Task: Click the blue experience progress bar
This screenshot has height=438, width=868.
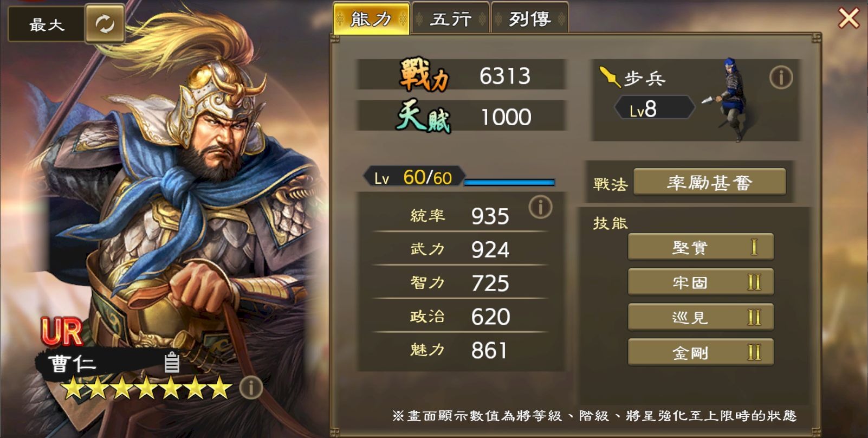Action: pyautogui.click(x=509, y=182)
